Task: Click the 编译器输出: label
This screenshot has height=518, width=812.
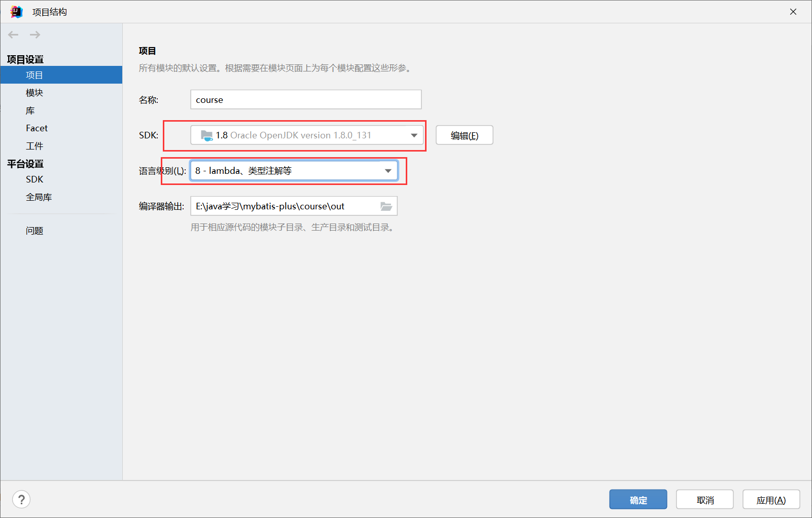Action: tap(162, 206)
